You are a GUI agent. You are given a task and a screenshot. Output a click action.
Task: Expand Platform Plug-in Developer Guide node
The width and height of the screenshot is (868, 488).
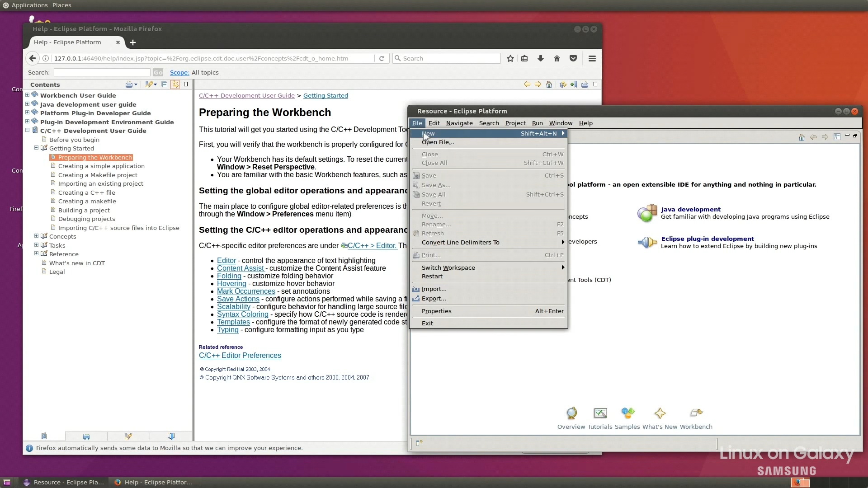tap(28, 113)
